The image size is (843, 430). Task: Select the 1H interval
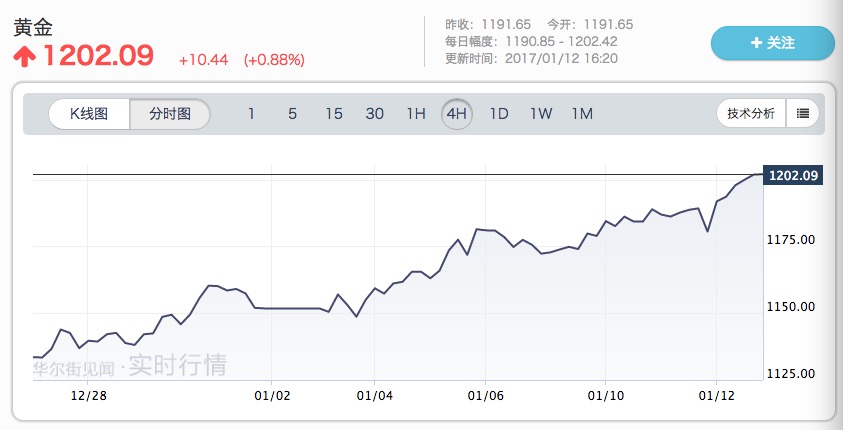click(x=416, y=114)
